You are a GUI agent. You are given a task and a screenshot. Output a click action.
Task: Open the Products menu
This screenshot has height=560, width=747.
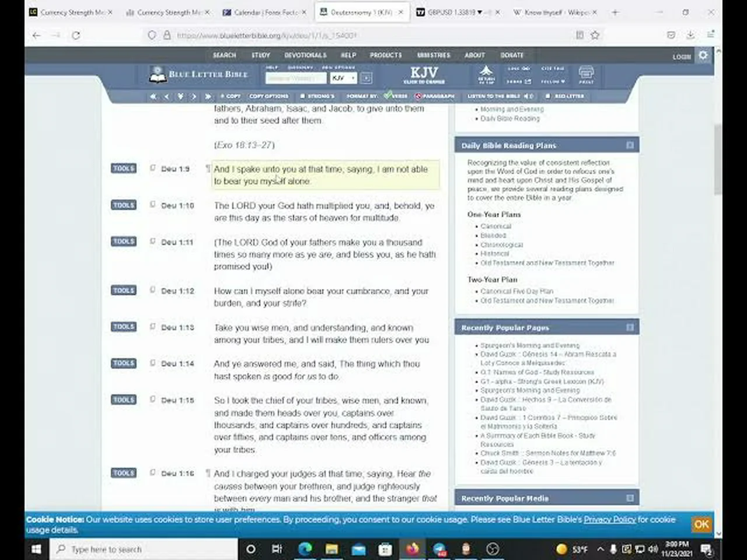(386, 55)
